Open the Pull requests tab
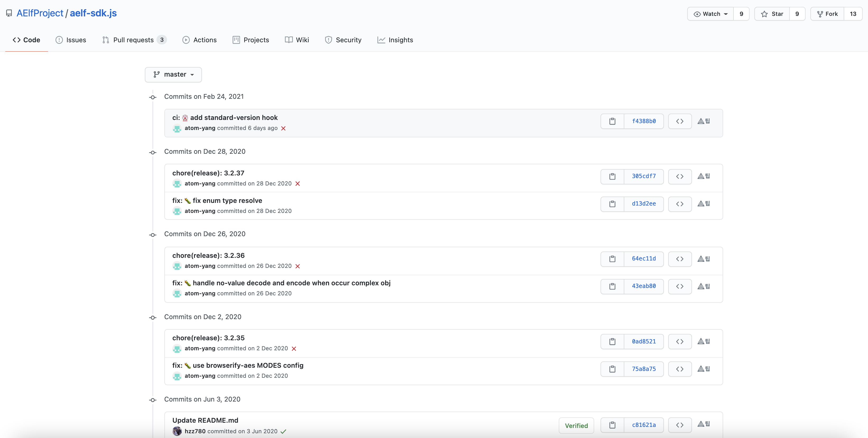Image resolution: width=868 pixels, height=438 pixels. [x=134, y=40]
